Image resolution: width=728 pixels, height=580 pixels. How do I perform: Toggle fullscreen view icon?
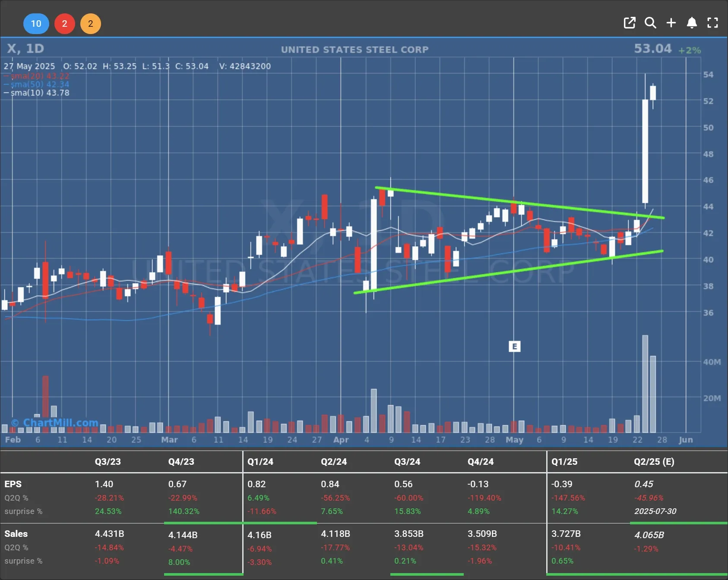pyautogui.click(x=712, y=23)
